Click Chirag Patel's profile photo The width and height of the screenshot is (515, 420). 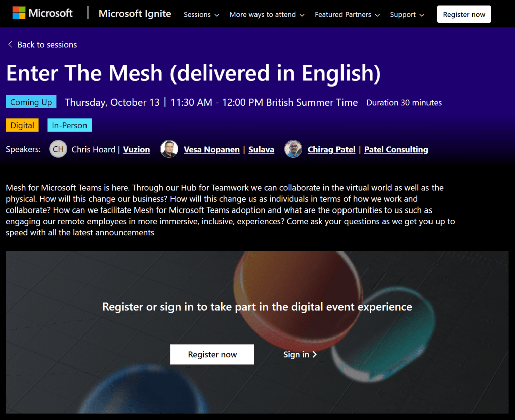[x=293, y=149]
